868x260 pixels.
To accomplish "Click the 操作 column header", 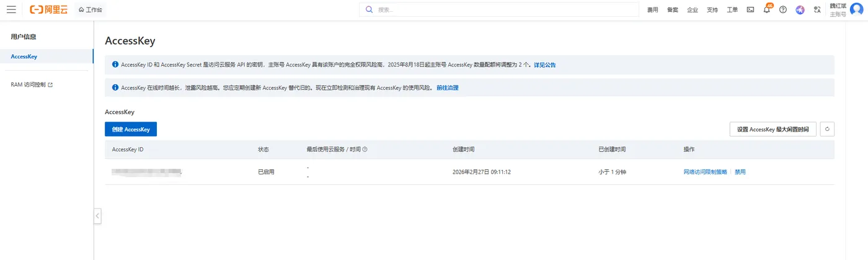I will [x=689, y=150].
